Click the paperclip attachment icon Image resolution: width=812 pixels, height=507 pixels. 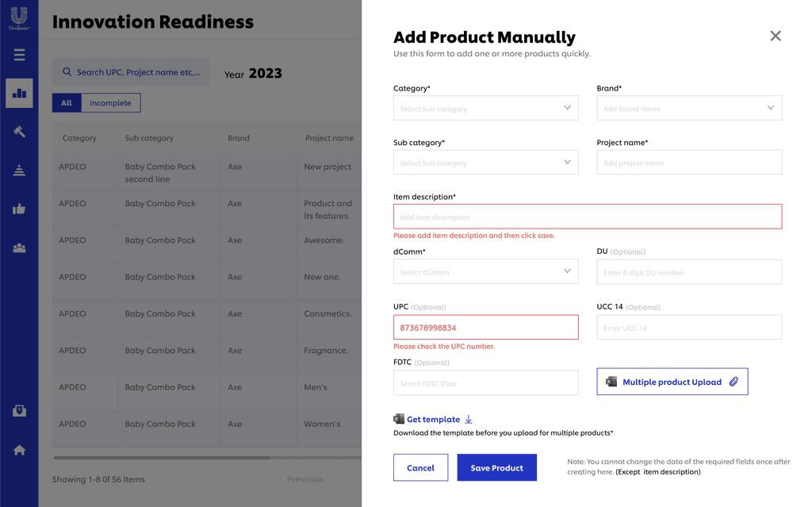tap(733, 382)
